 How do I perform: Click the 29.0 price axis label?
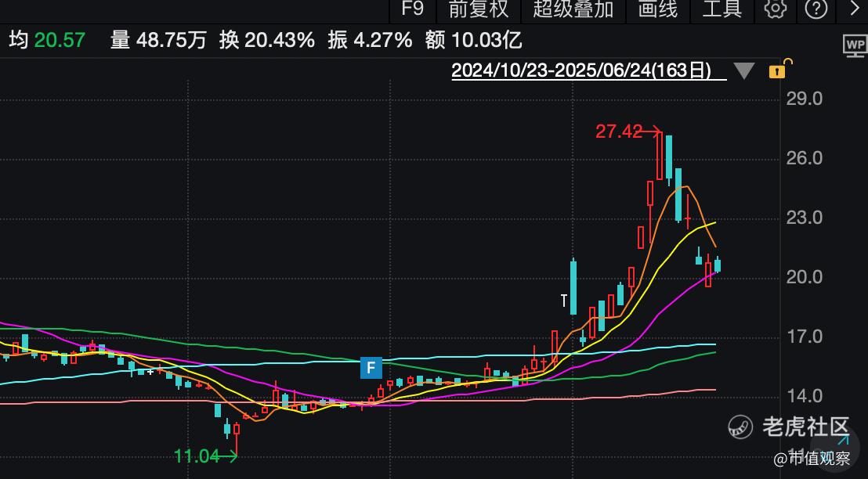[x=805, y=99]
